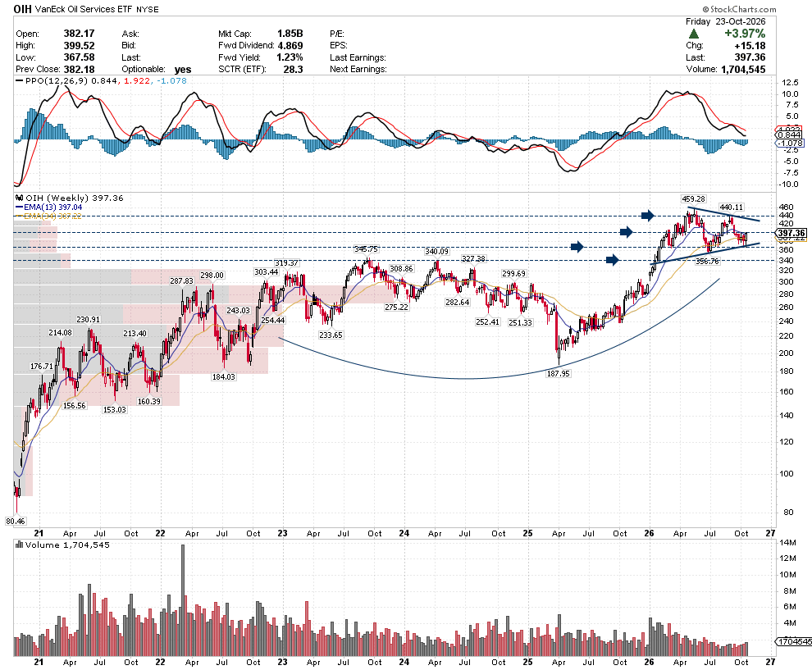Click the 214.08 price label
The width and height of the screenshot is (812, 670).
[x=61, y=332]
